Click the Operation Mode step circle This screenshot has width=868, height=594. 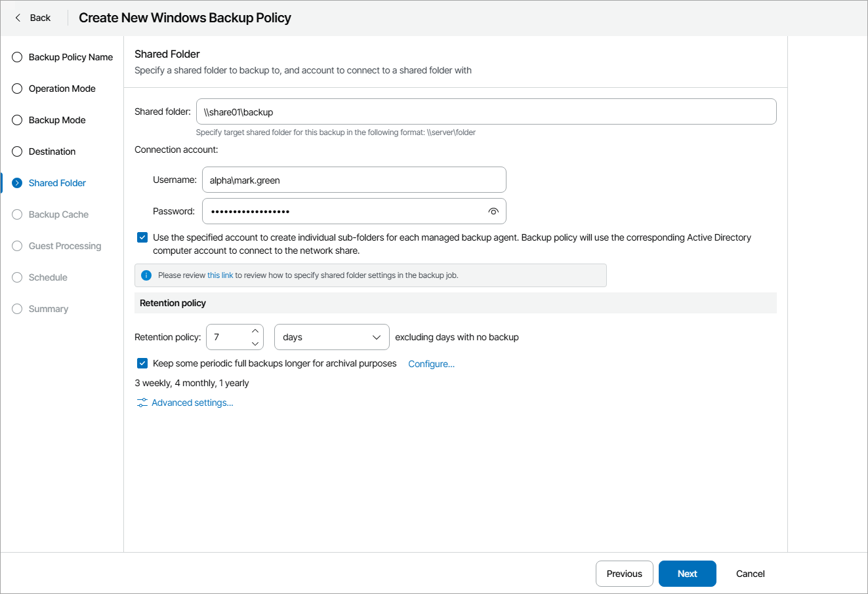click(x=17, y=89)
